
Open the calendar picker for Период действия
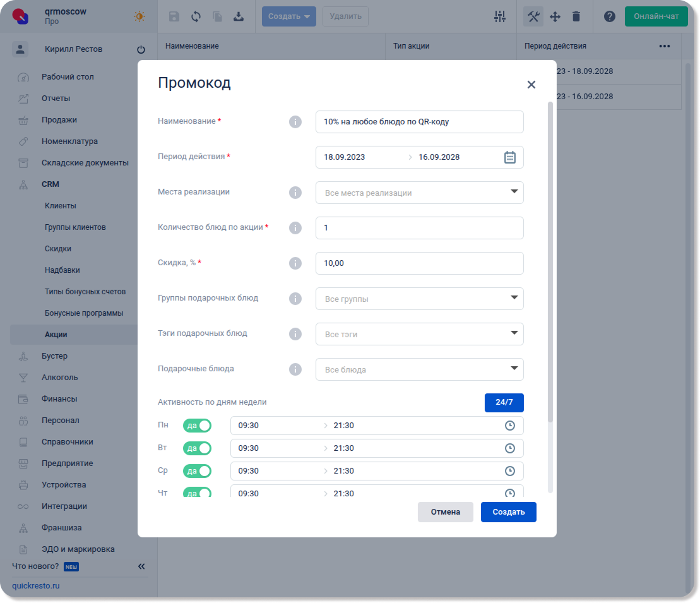510,157
